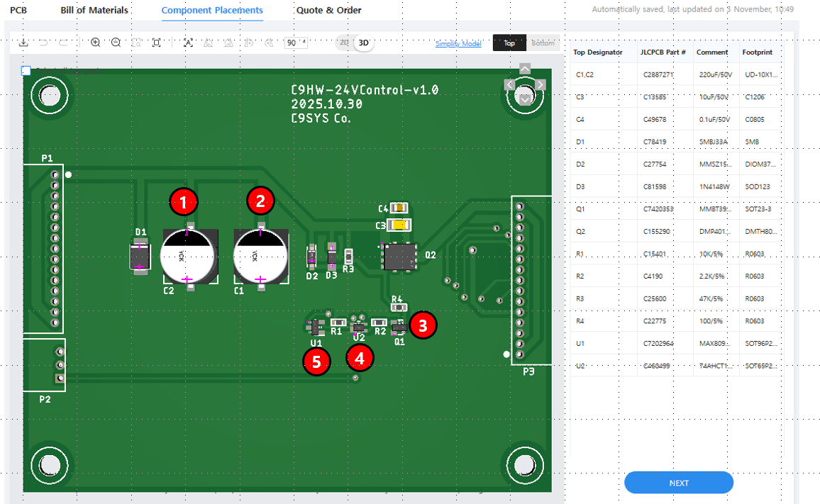
Task: Click the select-all area icon
Action: (x=188, y=43)
